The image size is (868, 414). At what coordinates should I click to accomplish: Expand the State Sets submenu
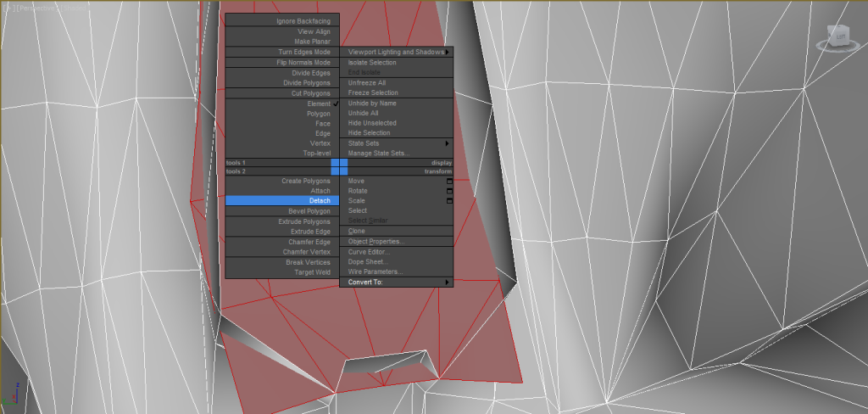[397, 143]
